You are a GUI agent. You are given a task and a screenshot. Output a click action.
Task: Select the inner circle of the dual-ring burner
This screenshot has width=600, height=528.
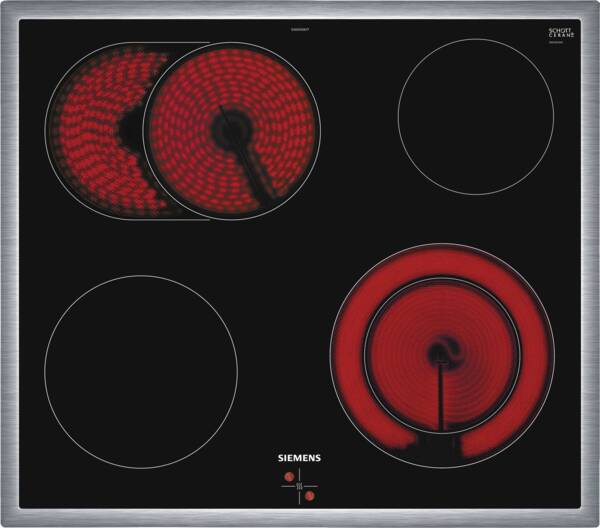tap(442, 356)
